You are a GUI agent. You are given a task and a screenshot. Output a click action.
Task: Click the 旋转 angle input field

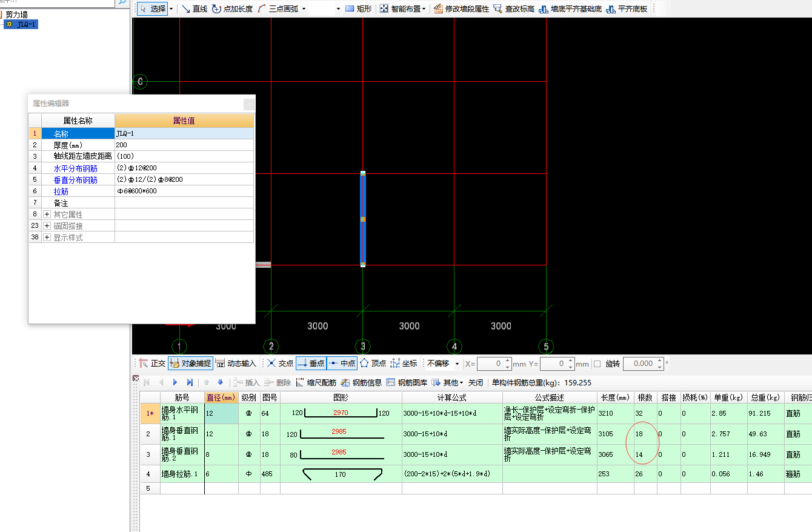pos(644,364)
